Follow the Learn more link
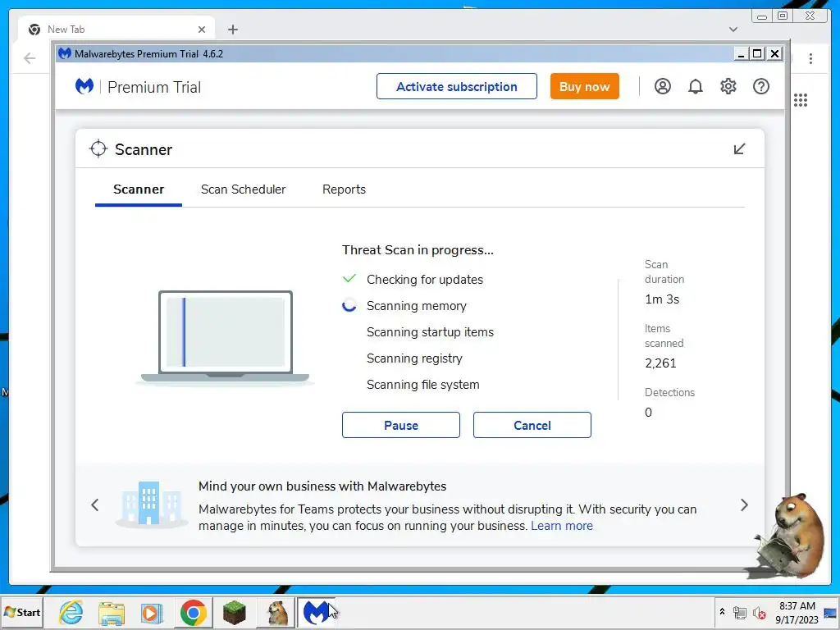 pos(561,526)
